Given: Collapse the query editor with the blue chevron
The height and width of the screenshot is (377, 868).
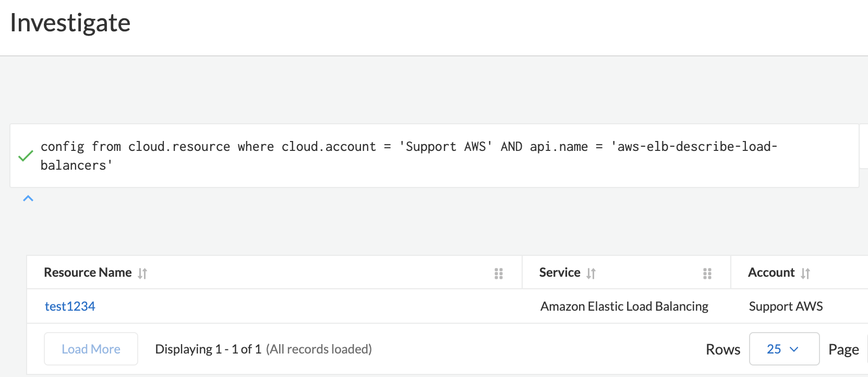Looking at the screenshot, I should (28, 198).
